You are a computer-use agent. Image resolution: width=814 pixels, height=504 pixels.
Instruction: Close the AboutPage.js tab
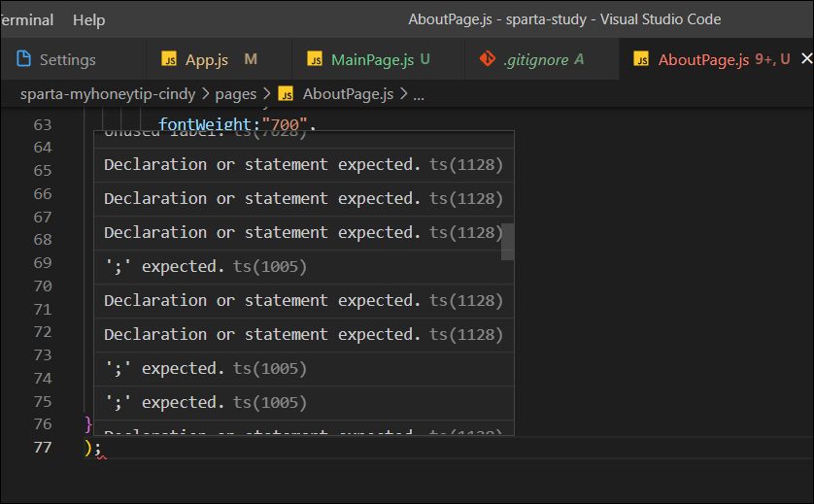coord(807,58)
